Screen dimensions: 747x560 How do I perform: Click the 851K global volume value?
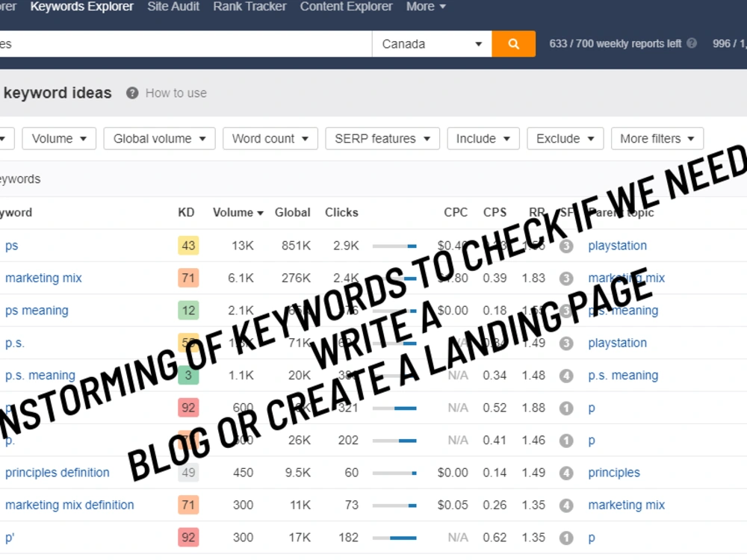296,246
